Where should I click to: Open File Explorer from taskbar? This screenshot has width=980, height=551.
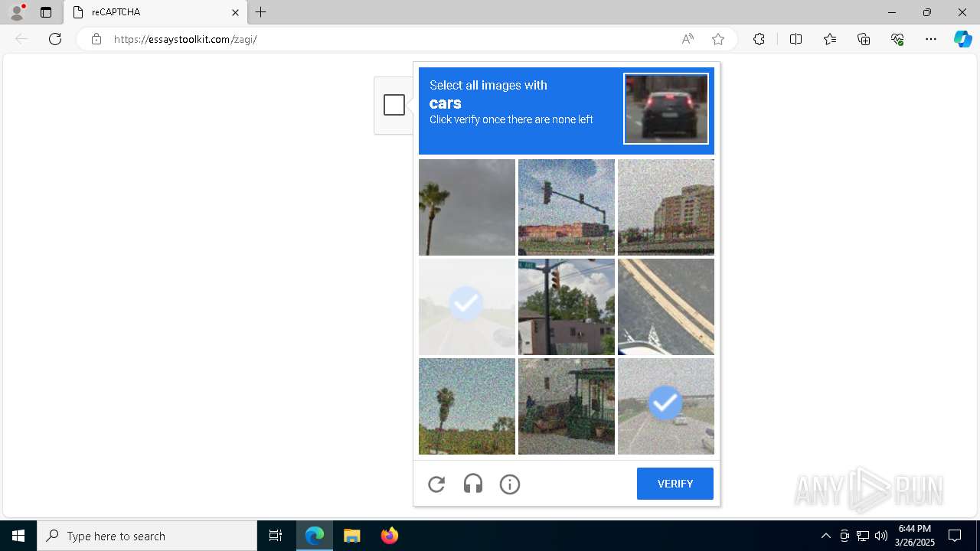click(x=351, y=536)
